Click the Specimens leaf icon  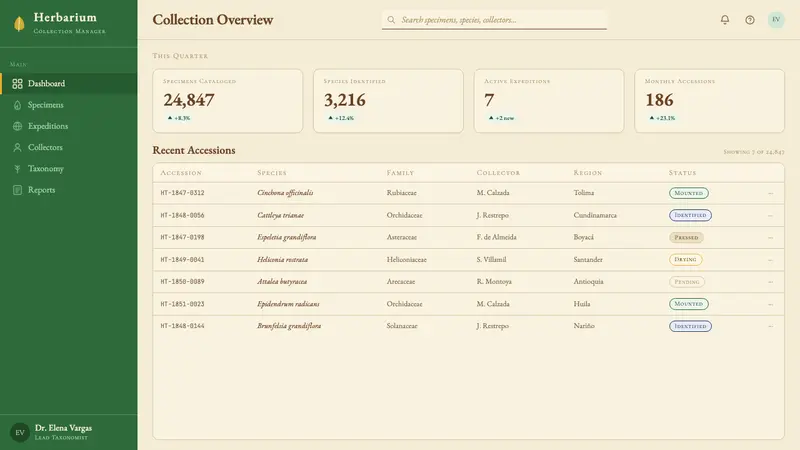(17, 105)
